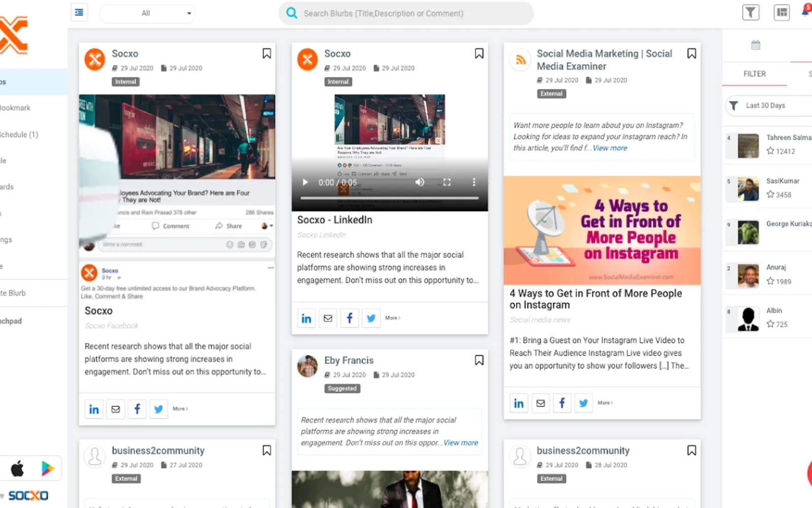The height and width of the screenshot is (508, 812).
Task: Bookmark the left business2community card
Action: click(266, 450)
